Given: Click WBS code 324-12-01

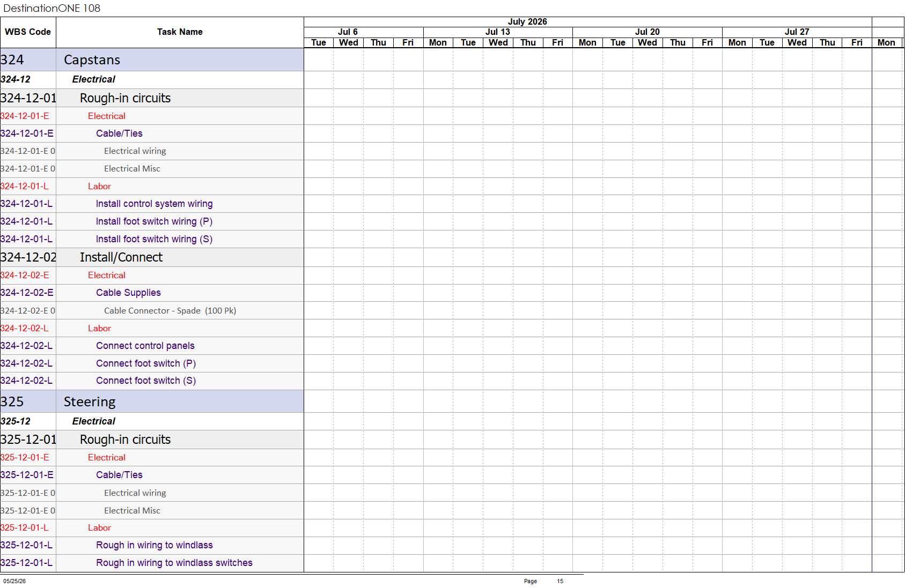Looking at the screenshot, I should 28,98.
